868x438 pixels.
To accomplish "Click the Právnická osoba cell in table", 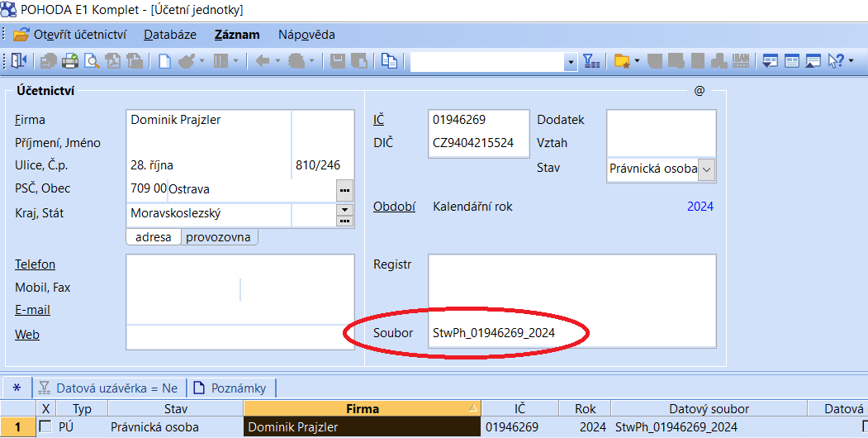I will pyautogui.click(x=175, y=427).
